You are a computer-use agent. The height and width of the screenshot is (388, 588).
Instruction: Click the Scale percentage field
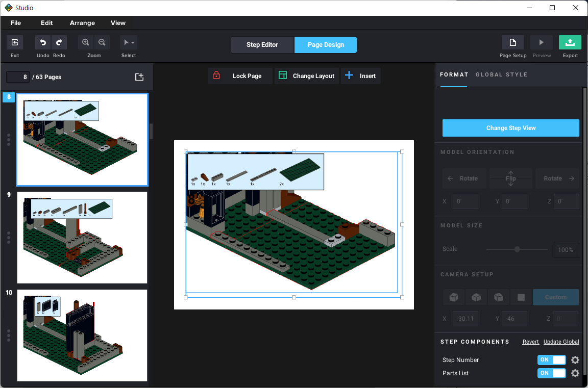[x=566, y=250]
